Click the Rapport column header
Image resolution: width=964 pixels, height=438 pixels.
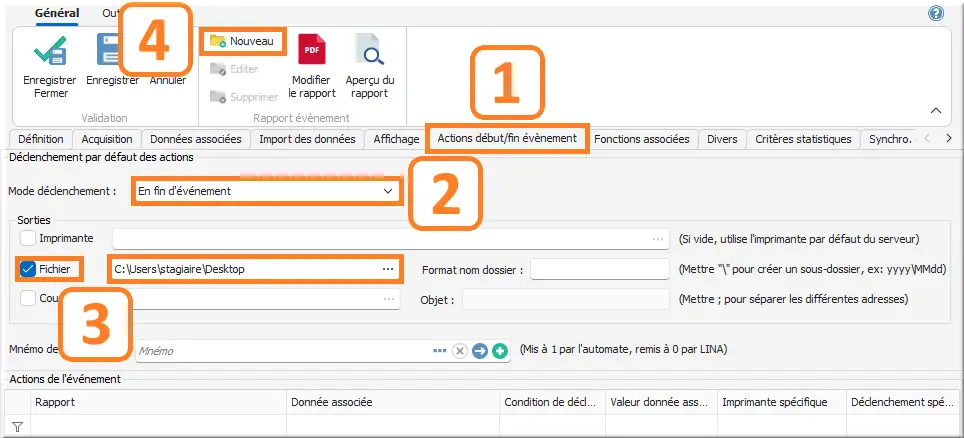click(159, 402)
